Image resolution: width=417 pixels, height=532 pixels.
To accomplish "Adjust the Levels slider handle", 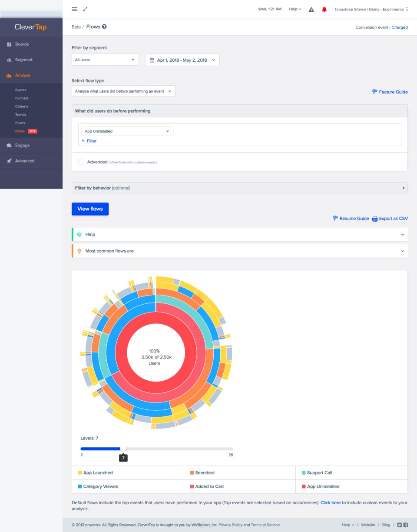I will (x=123, y=448).
